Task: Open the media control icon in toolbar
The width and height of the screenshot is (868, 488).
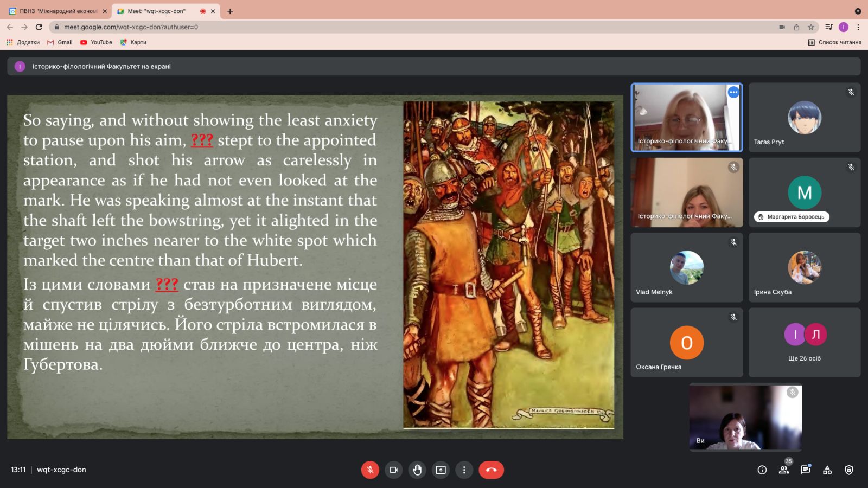Action: coord(828,27)
